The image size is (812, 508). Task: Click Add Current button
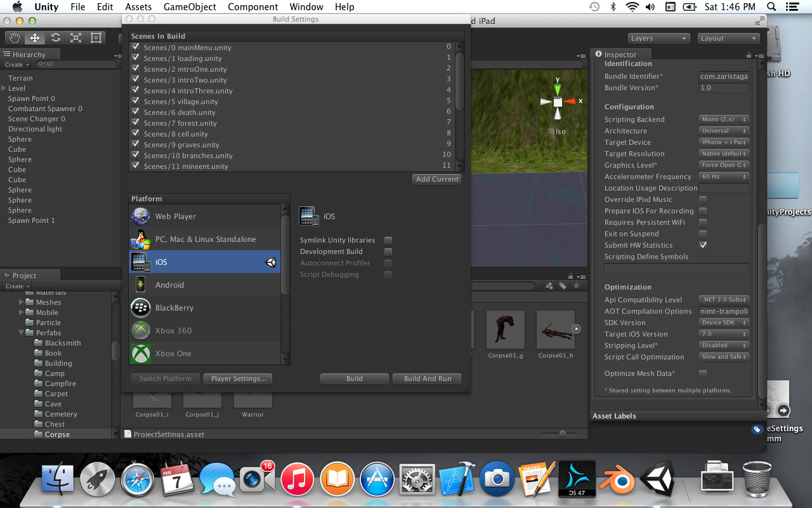(437, 179)
